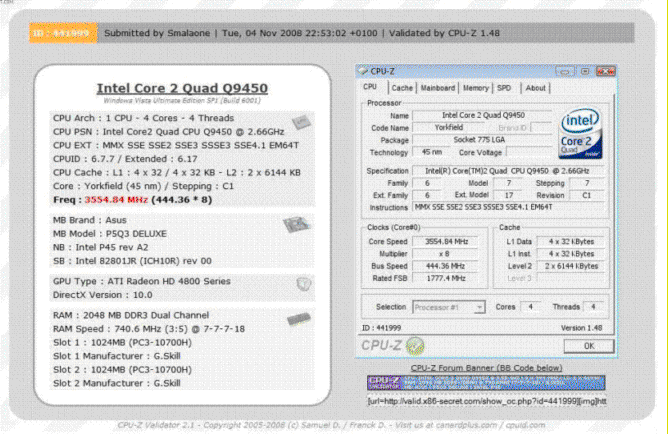The height and width of the screenshot is (434, 668).
Task: Select the SPD tab
Action: [504, 88]
